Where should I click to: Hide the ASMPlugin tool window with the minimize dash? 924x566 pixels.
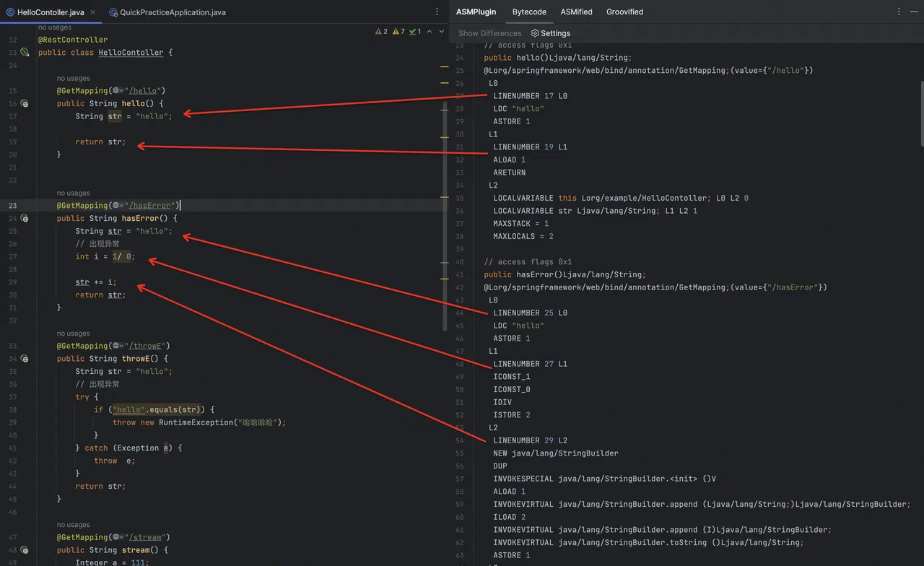pyautogui.click(x=915, y=12)
